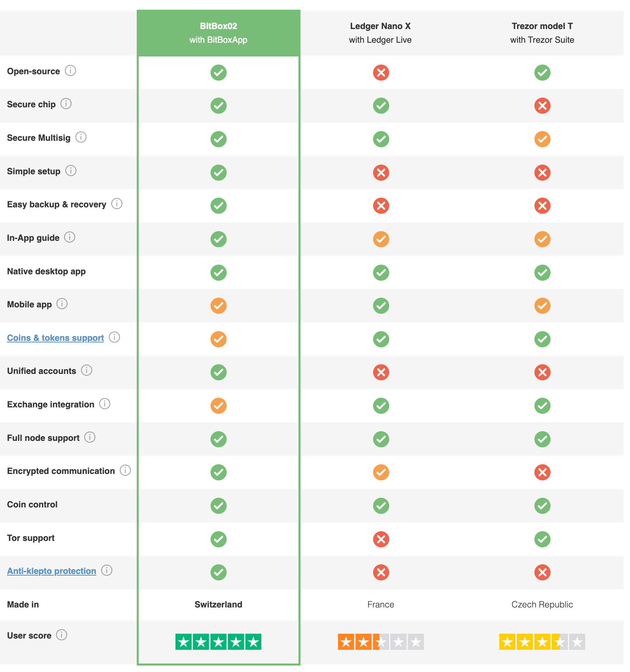Open the Coins & tokens support link
This screenshot has height=672, width=630.
pos(55,338)
